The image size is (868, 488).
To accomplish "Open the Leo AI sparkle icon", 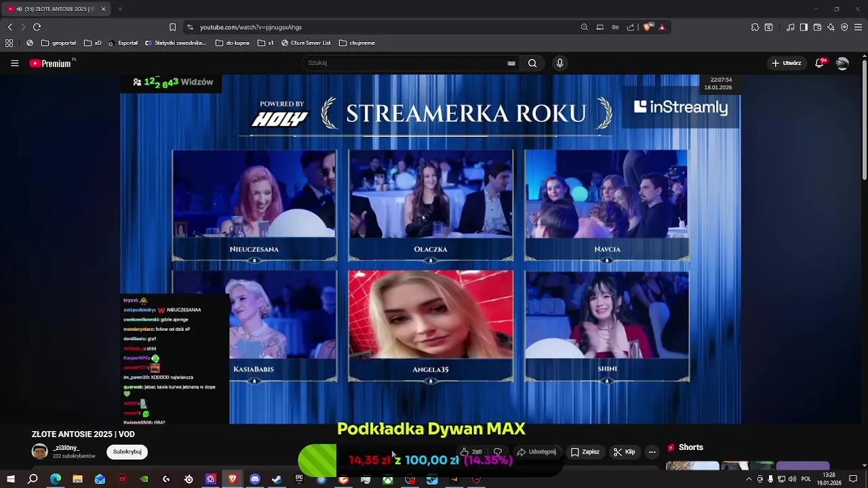I will point(831,27).
